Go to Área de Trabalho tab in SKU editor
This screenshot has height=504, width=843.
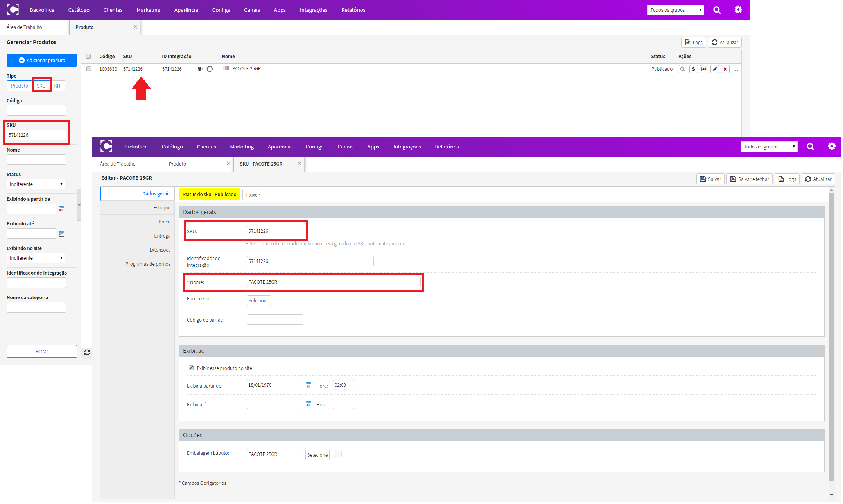tap(127, 164)
